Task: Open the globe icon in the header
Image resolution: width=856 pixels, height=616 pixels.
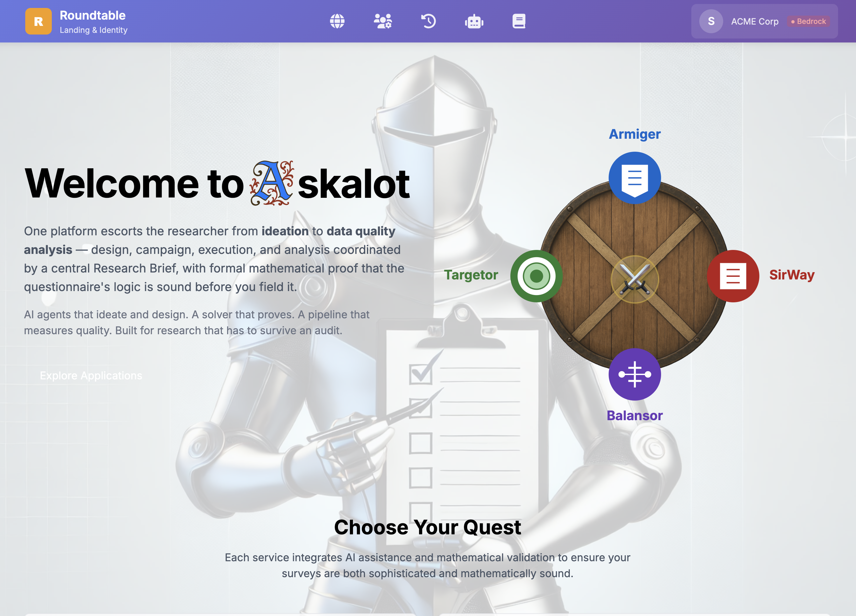Action: (x=337, y=21)
